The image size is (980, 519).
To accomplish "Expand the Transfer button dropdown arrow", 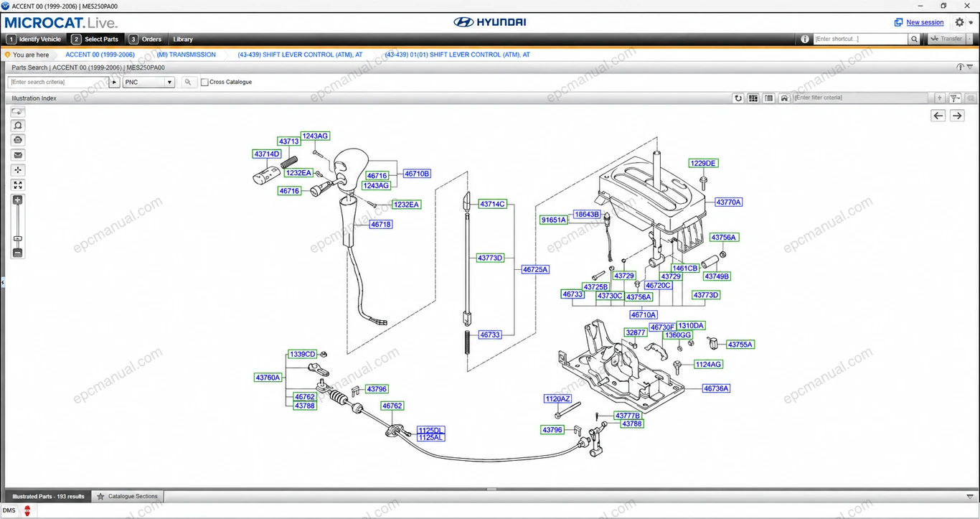I will pyautogui.click(x=970, y=39).
